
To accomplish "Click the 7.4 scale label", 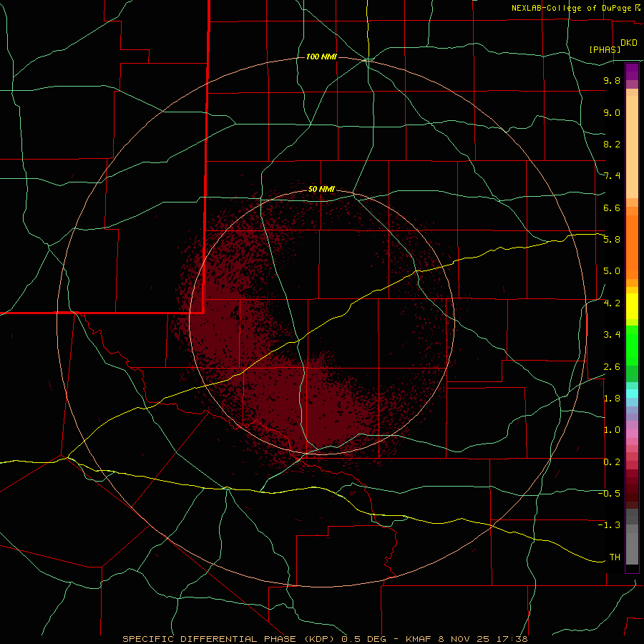I will (x=612, y=176).
